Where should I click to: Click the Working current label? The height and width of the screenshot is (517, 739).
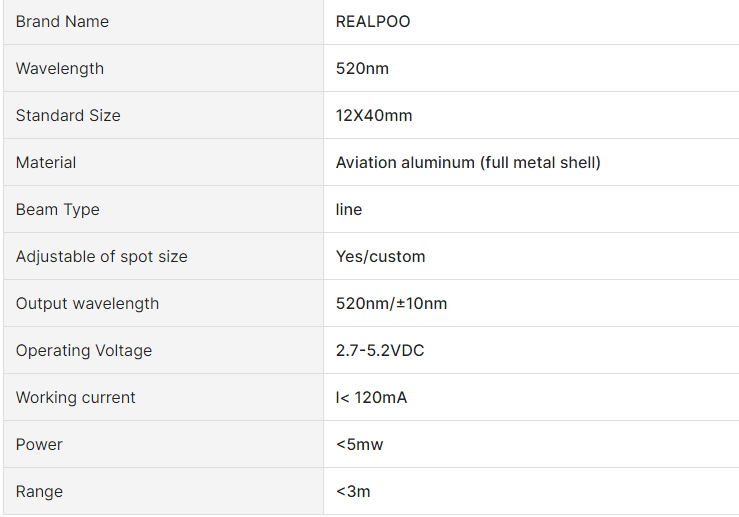76,398
